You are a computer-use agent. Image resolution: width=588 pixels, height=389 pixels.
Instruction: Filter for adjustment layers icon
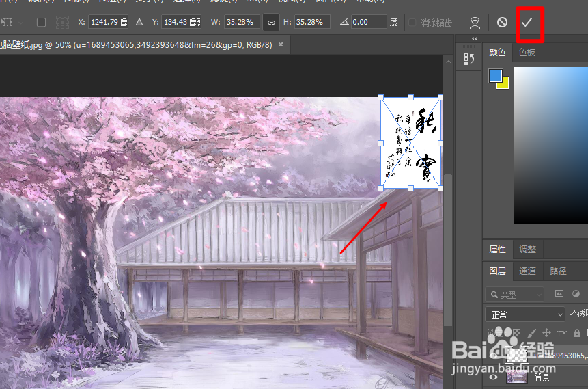coord(576,293)
